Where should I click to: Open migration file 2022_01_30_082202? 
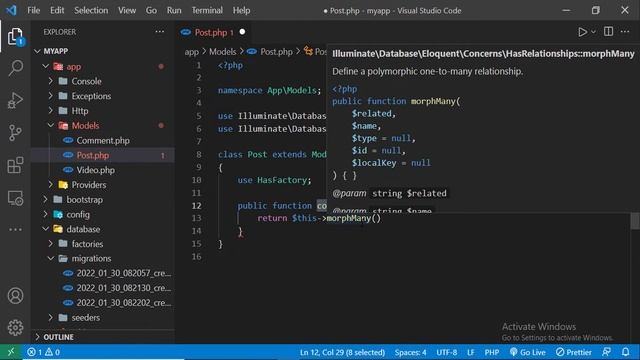pos(103,302)
